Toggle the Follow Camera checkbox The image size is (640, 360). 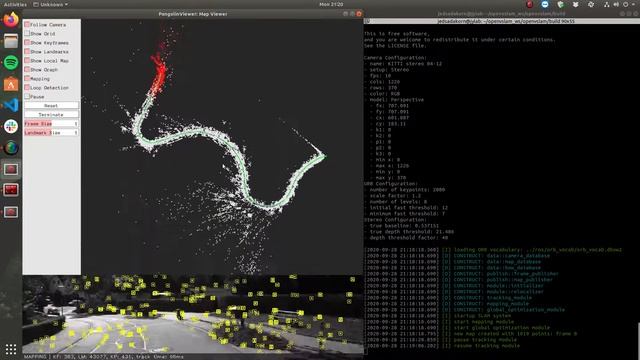click(27, 24)
